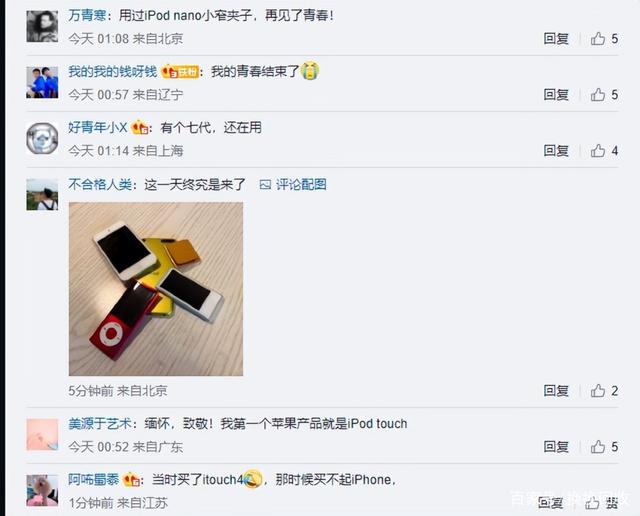
Task: Give thumbs-up to 美源于艺术's comment
Action: click(598, 447)
